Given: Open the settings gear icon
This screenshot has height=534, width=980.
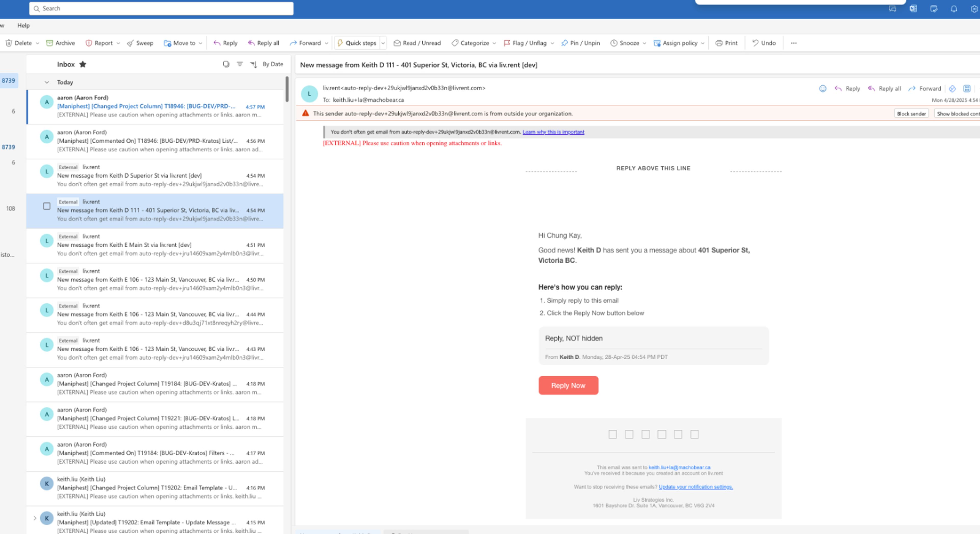Looking at the screenshot, I should coord(974,9).
